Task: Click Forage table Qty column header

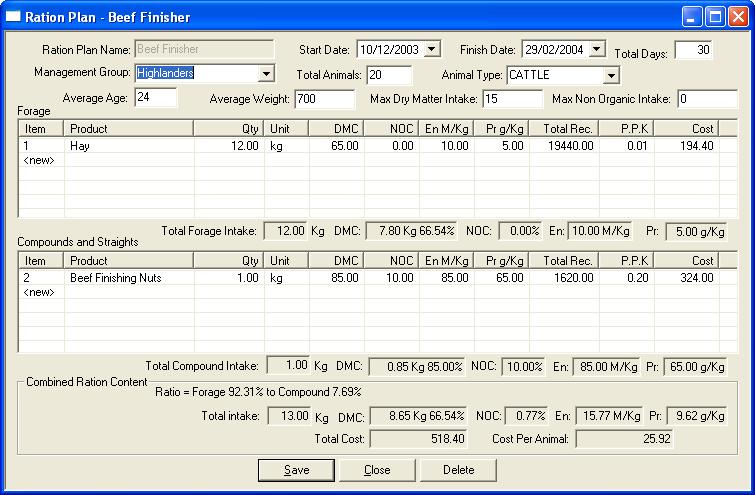Action: (229, 129)
